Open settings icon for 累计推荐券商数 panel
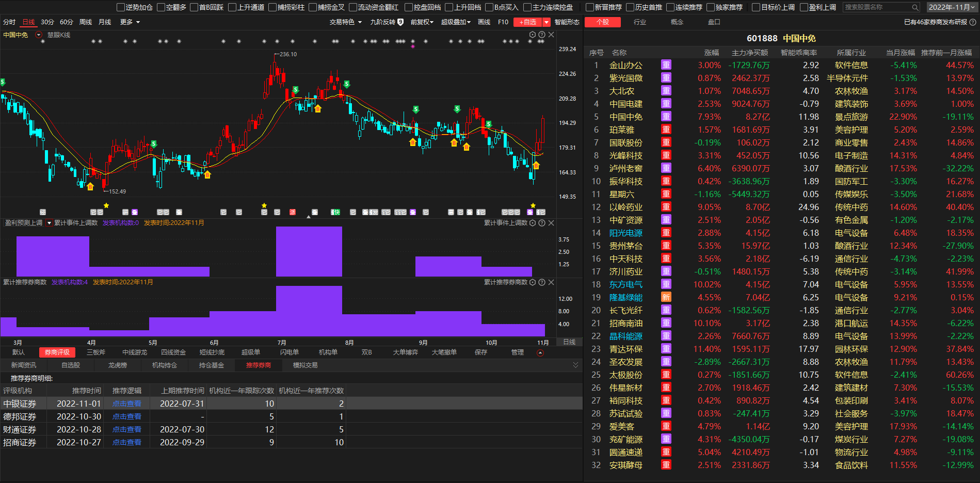 coord(533,282)
